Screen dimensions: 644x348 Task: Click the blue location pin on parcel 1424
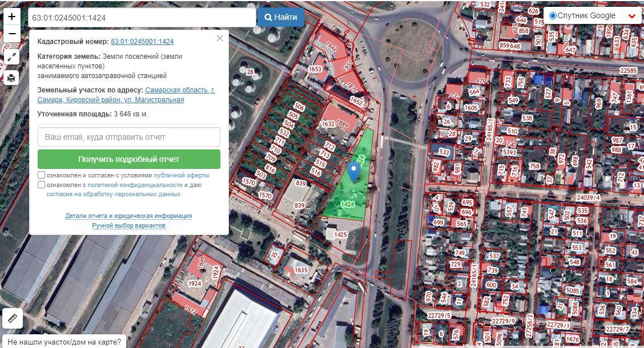(x=353, y=172)
